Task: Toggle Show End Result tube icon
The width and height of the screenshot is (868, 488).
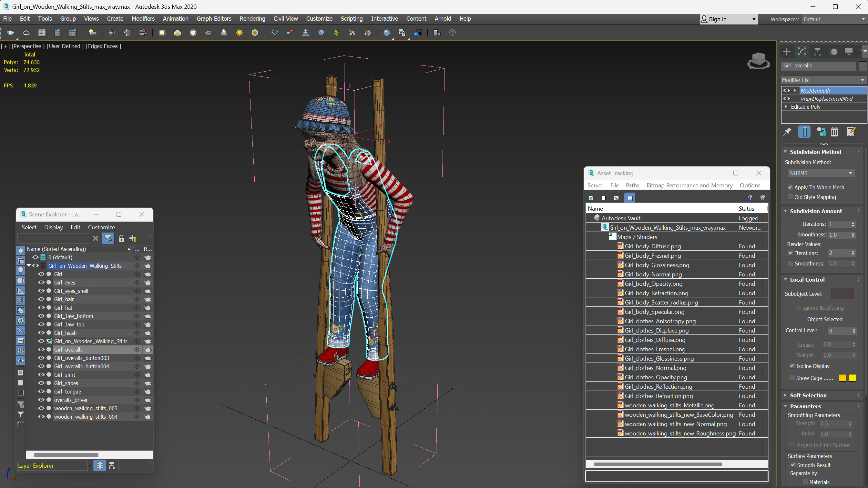Action: (804, 132)
